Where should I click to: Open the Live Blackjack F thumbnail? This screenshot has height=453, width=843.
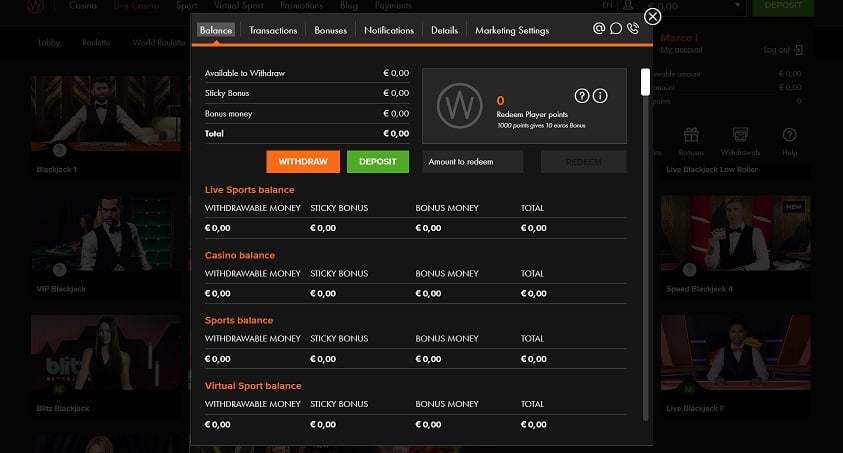point(735,353)
